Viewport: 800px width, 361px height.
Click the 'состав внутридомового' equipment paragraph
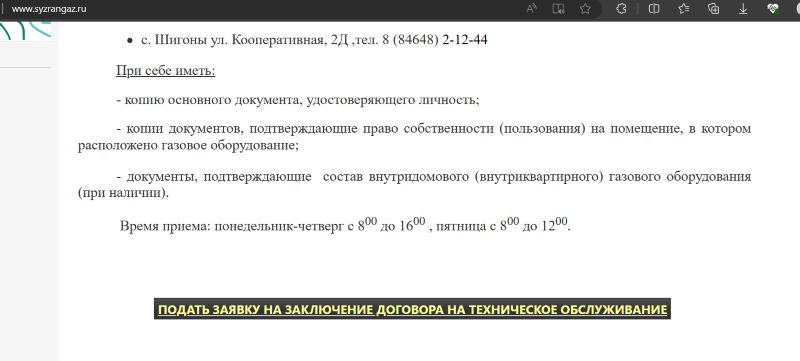point(414,185)
